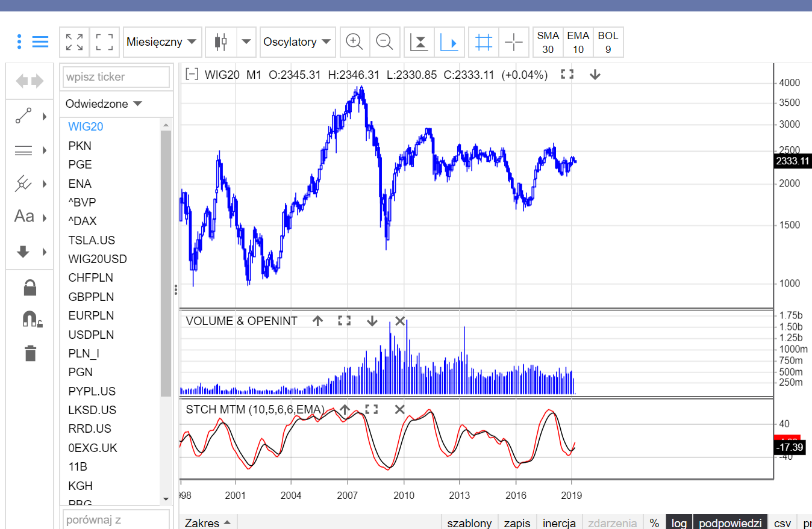Select EURPLN from the ticker list
Viewport: 812px width, 529px height.
point(91,315)
